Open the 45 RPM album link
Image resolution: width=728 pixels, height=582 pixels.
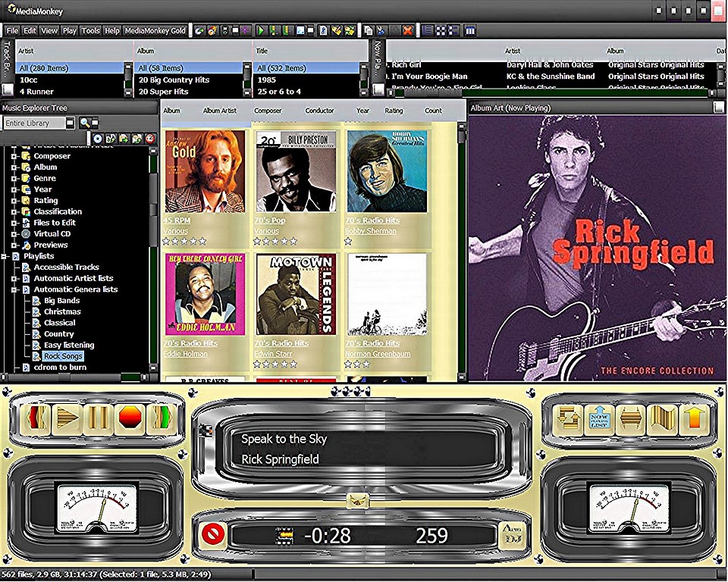[x=177, y=221]
